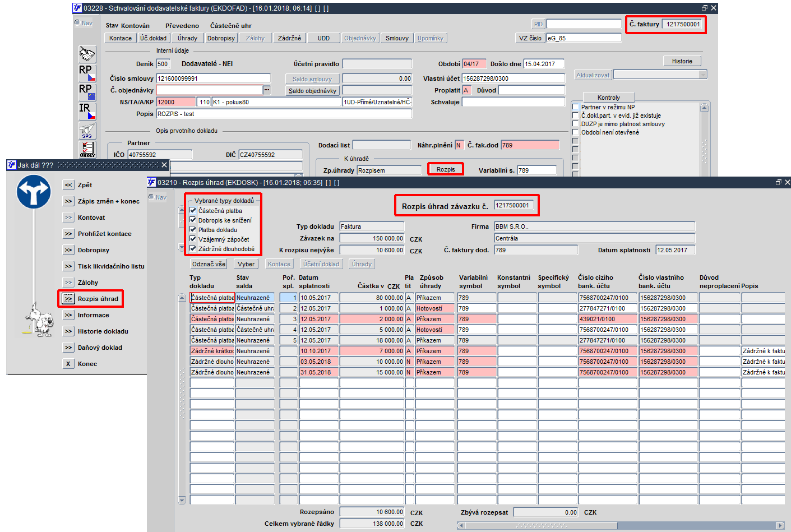
Task: Click arrow button beside Dobropisy in Jak dál menu
Action: tap(68, 250)
